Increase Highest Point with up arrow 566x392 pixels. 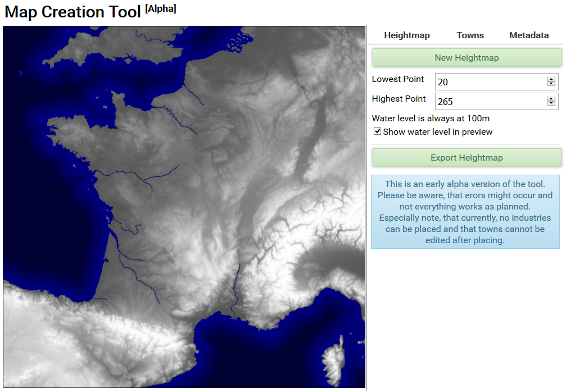click(551, 99)
